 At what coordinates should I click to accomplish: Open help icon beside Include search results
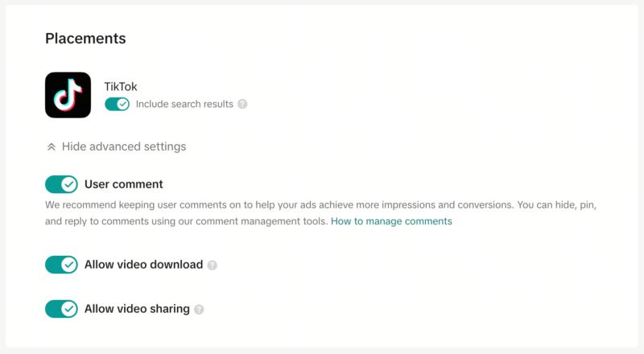[242, 104]
